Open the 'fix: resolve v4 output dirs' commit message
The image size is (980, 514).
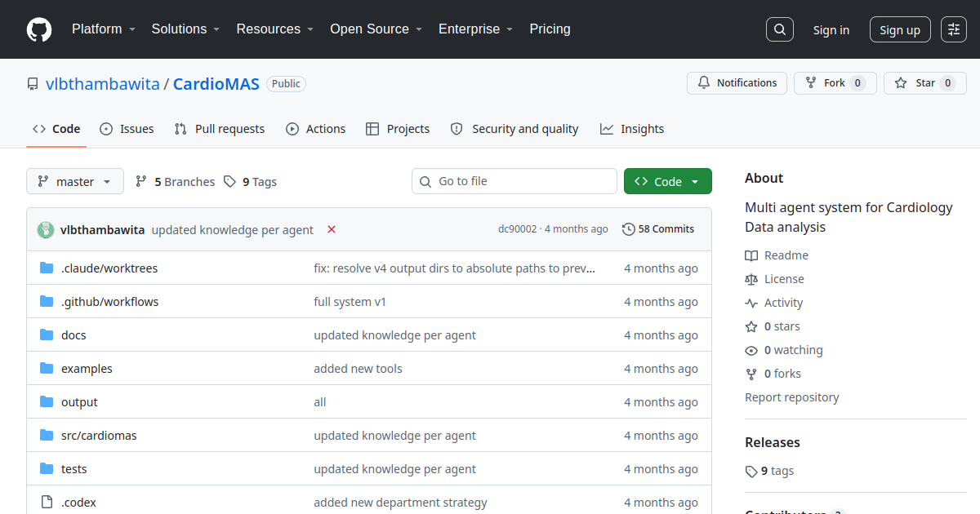[x=455, y=268]
